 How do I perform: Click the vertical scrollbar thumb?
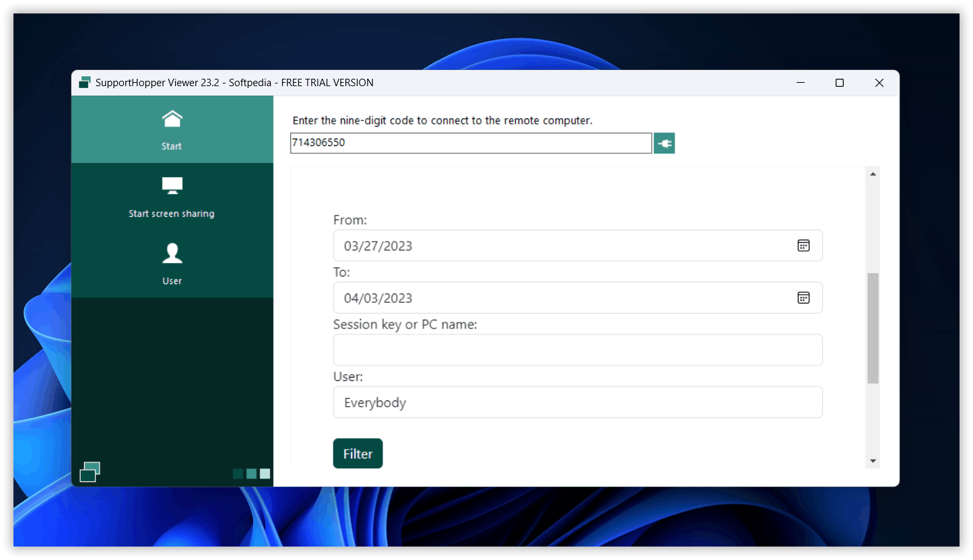tap(873, 328)
